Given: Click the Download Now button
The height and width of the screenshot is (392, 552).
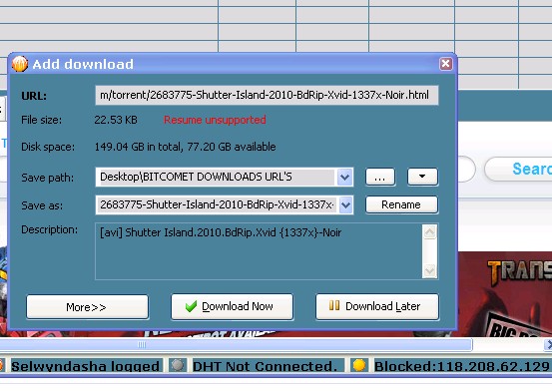Looking at the screenshot, I should tap(232, 307).
